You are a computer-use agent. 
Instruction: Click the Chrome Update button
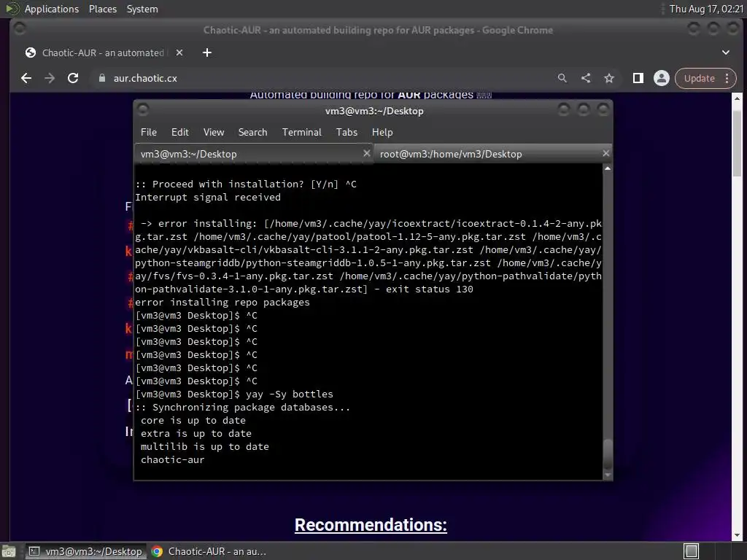tap(700, 78)
